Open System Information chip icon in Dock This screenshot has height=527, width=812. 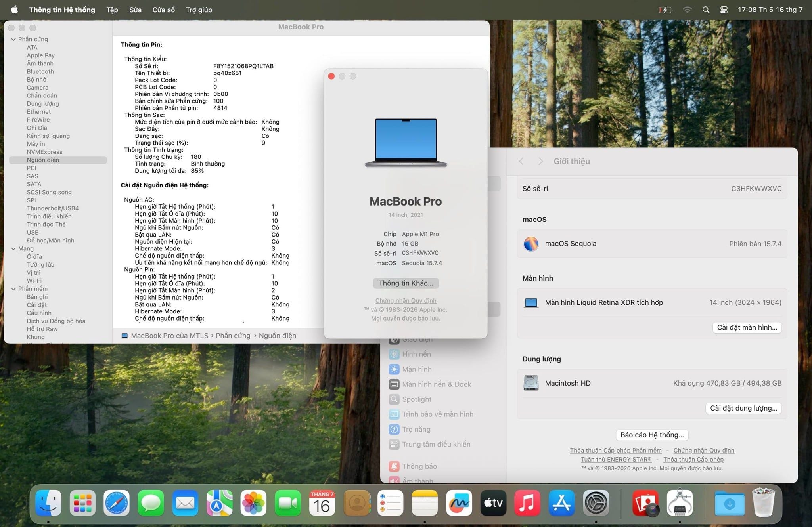click(x=680, y=503)
